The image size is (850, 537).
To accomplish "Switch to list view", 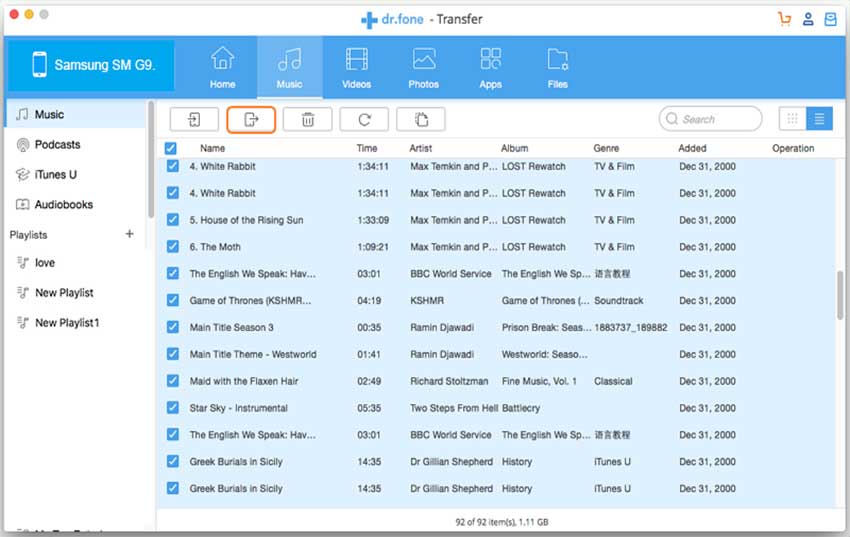I will click(819, 119).
